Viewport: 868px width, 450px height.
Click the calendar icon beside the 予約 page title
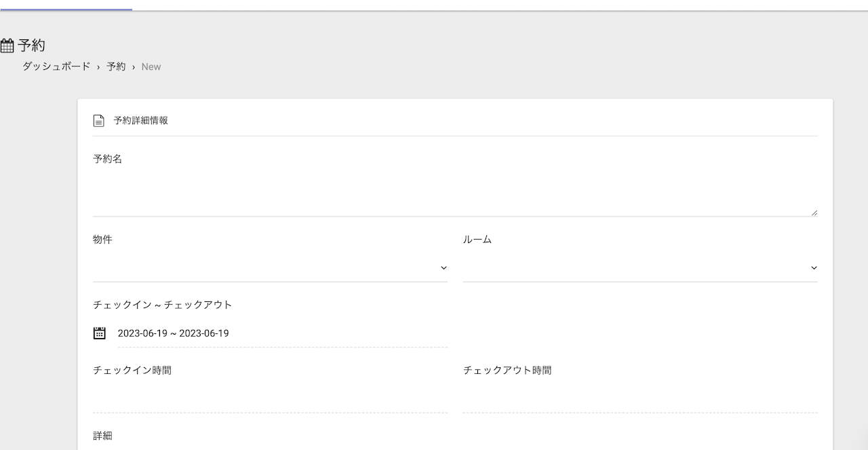(x=7, y=46)
